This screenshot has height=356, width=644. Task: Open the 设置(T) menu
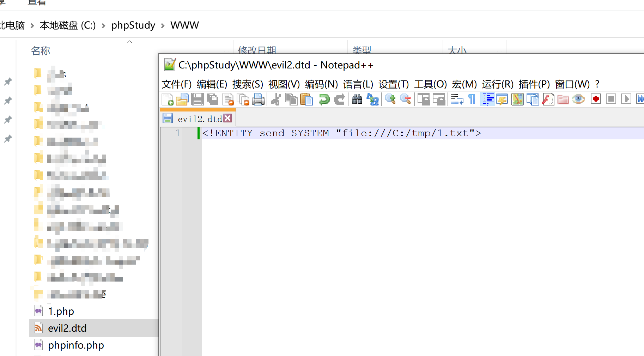(394, 84)
